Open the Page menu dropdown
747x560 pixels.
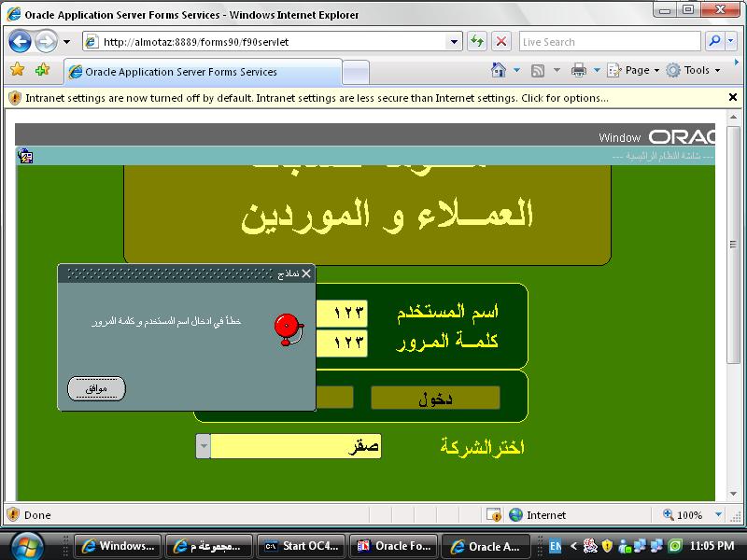point(634,70)
